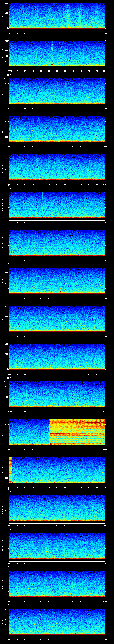The width and height of the screenshot is (114, 644).
Task: Select the '1:35:00' start time label
Action: click(x=9, y=260)
